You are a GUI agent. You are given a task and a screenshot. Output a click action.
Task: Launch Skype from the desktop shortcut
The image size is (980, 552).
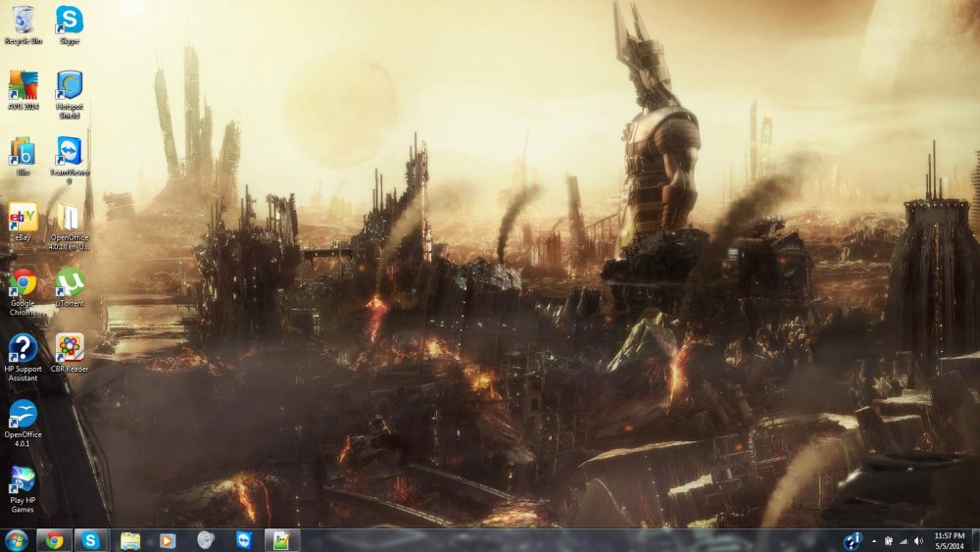click(x=69, y=20)
